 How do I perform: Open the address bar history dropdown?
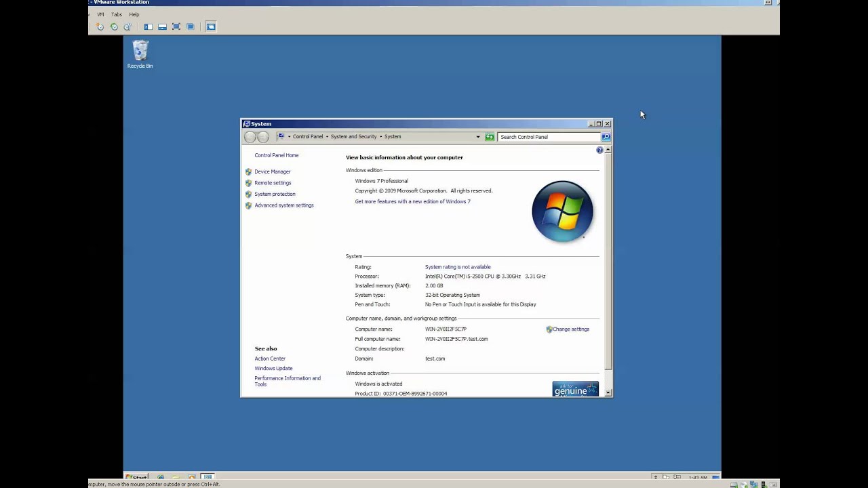(478, 137)
